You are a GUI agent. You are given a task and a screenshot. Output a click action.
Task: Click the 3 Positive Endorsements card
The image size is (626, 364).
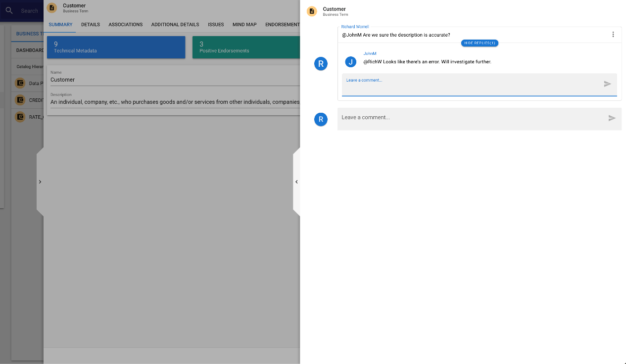(x=246, y=47)
